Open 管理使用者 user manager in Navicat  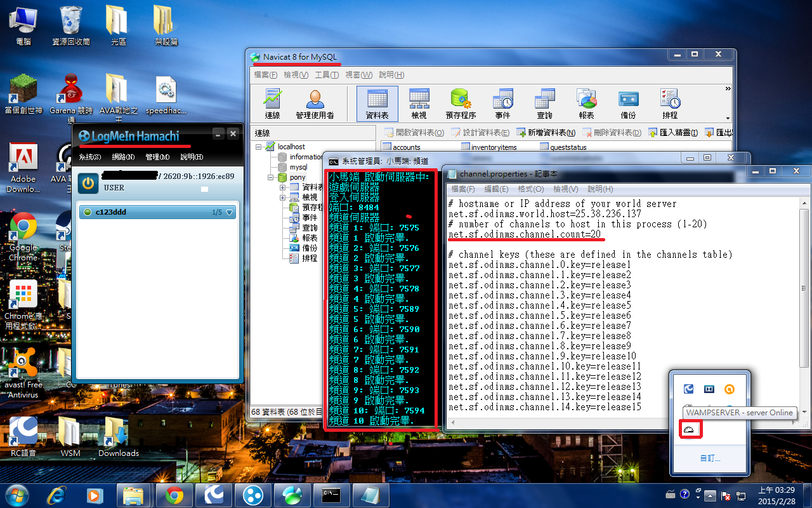click(315, 104)
